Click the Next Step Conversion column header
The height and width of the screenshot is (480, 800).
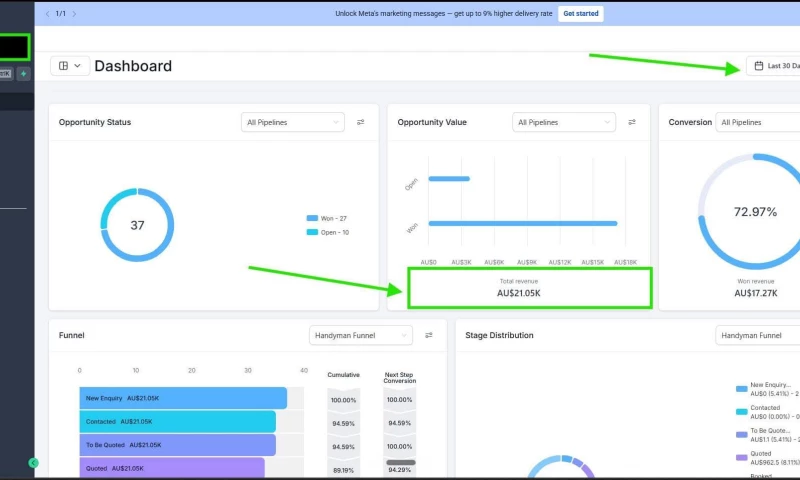coord(399,378)
